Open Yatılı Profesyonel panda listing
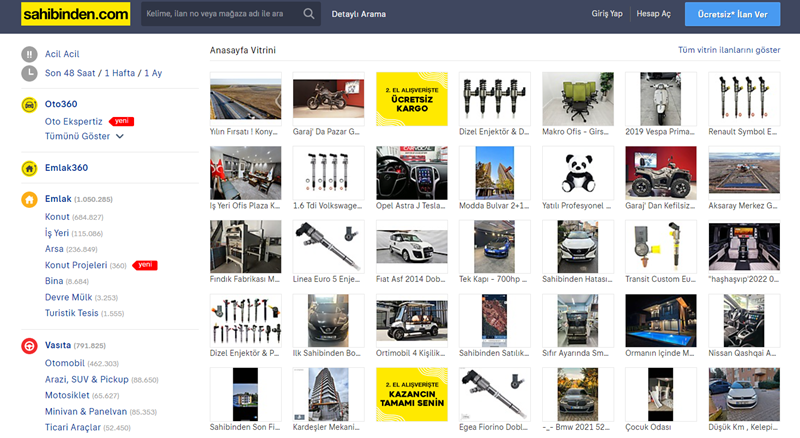Screen dimensions: 800x438 pos(578,173)
